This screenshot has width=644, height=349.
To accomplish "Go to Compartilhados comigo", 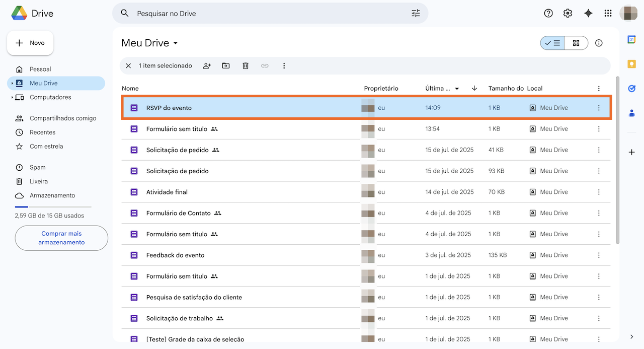I will 62,118.
